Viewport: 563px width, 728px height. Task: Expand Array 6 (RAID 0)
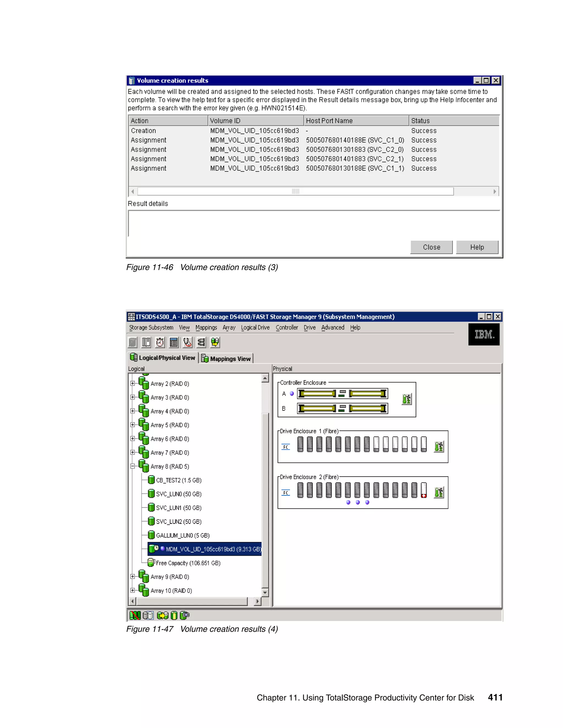click(133, 438)
